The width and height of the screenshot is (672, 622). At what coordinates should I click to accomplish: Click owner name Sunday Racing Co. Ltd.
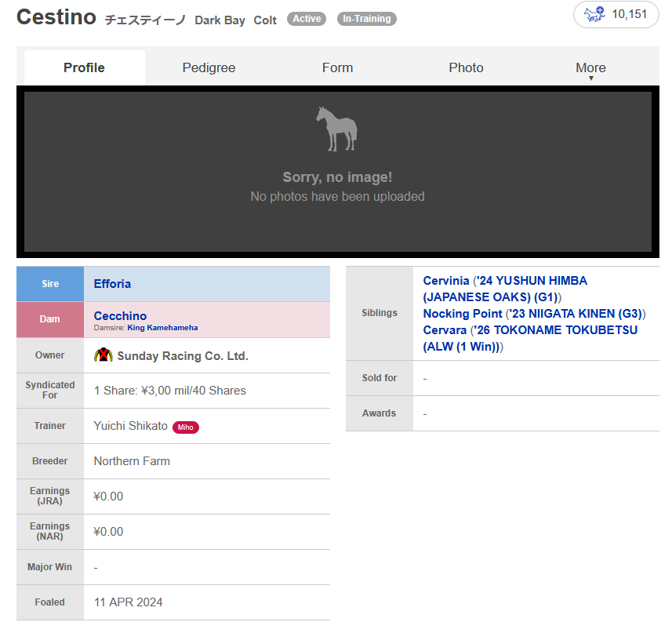183,356
